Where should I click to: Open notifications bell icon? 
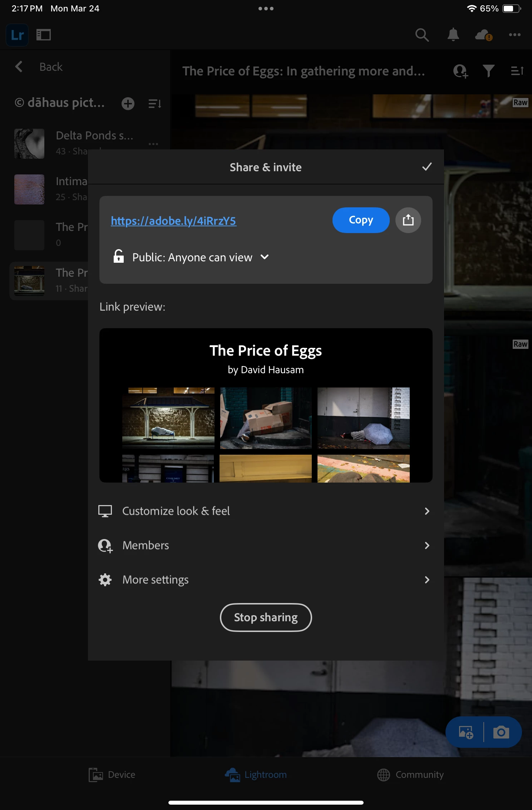(453, 35)
